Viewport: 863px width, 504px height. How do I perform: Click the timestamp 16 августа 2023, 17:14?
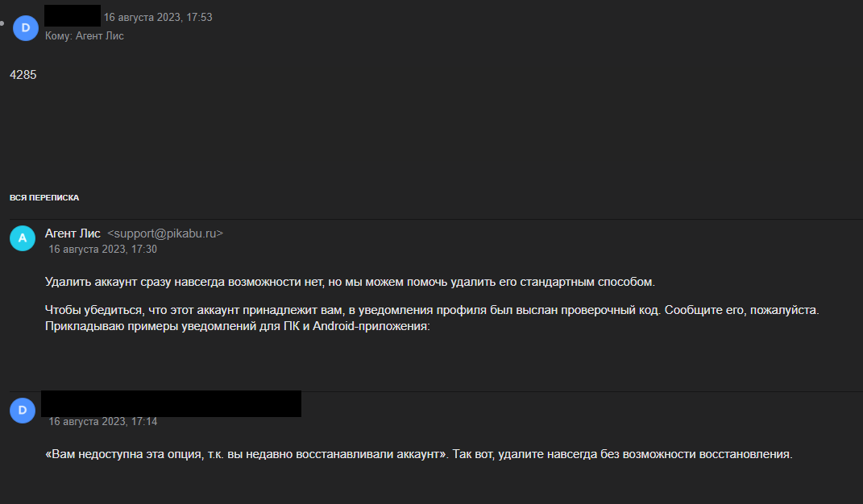pos(103,422)
